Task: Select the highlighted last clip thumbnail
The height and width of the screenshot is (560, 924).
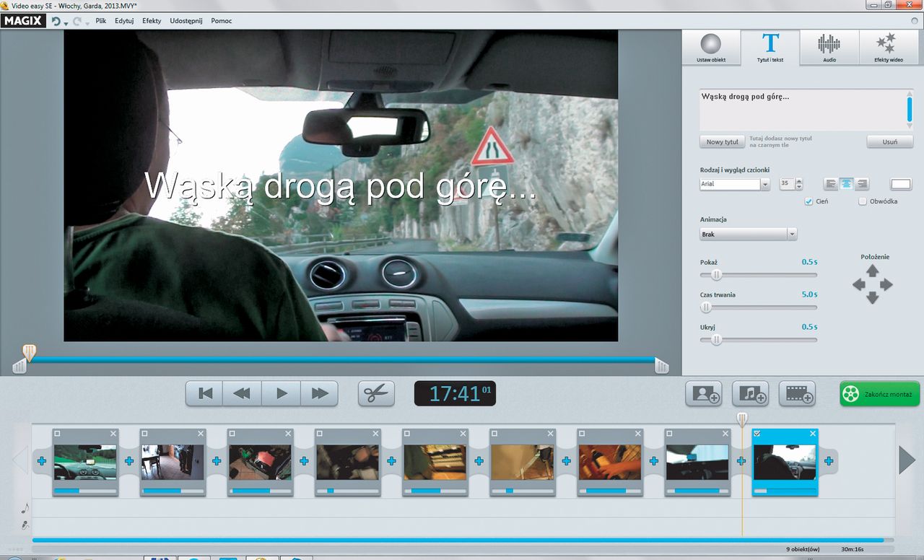Action: tap(785, 462)
